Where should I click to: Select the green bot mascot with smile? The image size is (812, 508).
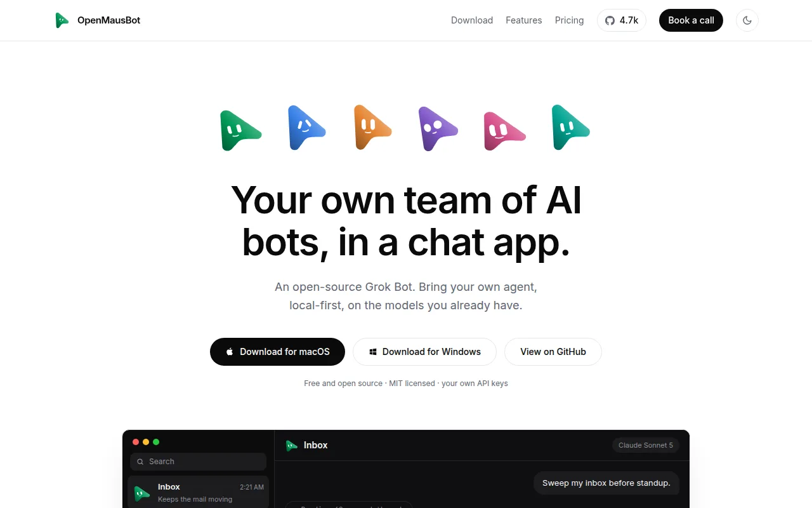coord(240,130)
